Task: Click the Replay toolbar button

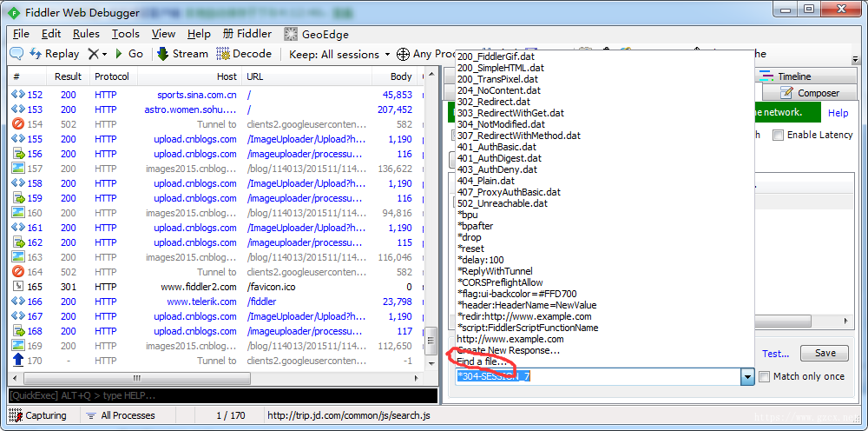Action: coord(54,54)
